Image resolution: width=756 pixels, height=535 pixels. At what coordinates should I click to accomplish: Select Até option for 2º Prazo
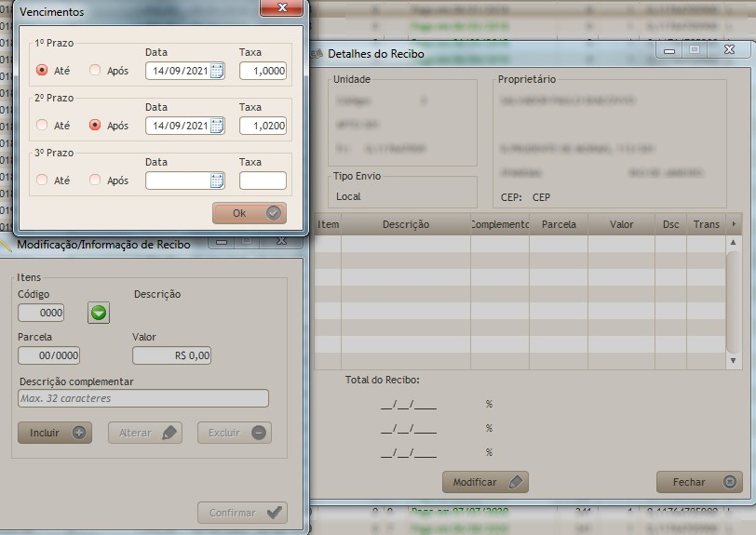coord(42,126)
